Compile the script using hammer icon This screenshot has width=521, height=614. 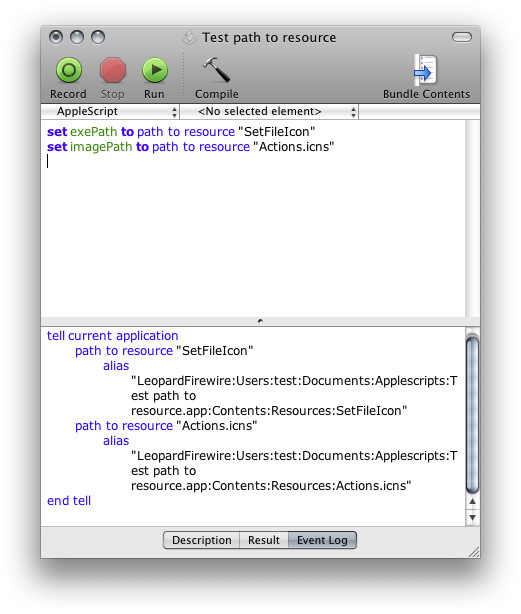[x=216, y=70]
